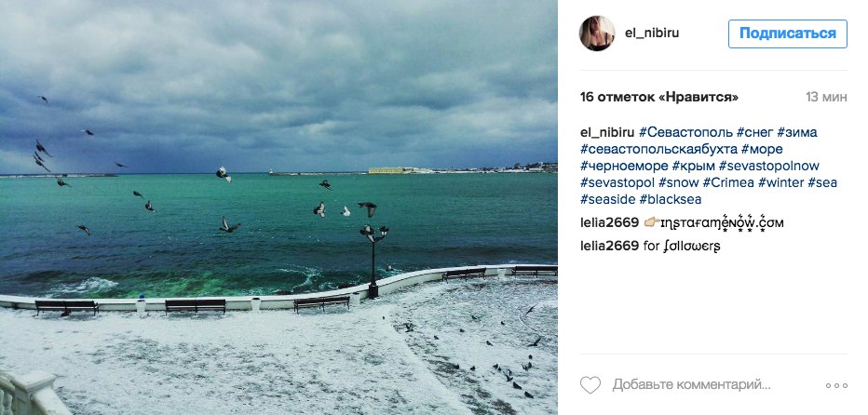Image resolution: width=868 pixels, height=415 pixels.
Task: Open lelia2669 profile from first comment
Action: 609,223
